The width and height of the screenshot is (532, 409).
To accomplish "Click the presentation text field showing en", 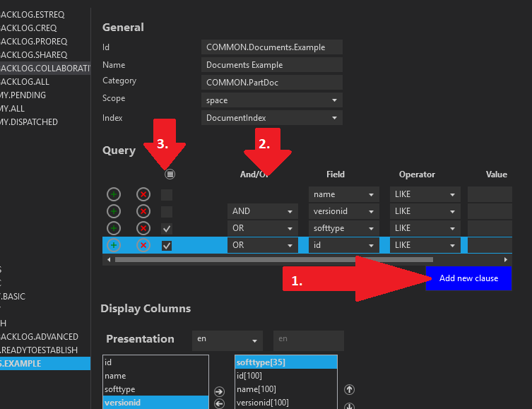I will (x=309, y=340).
